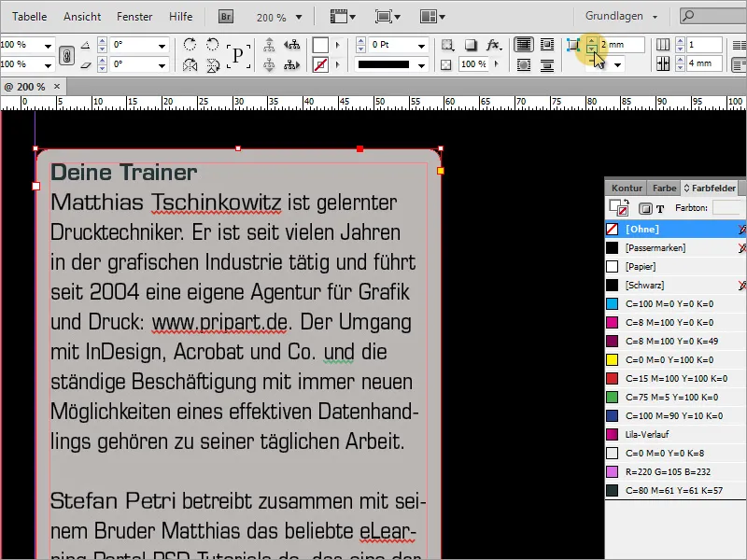Expand the opacity 100 % slider arrow

[x=497, y=63]
